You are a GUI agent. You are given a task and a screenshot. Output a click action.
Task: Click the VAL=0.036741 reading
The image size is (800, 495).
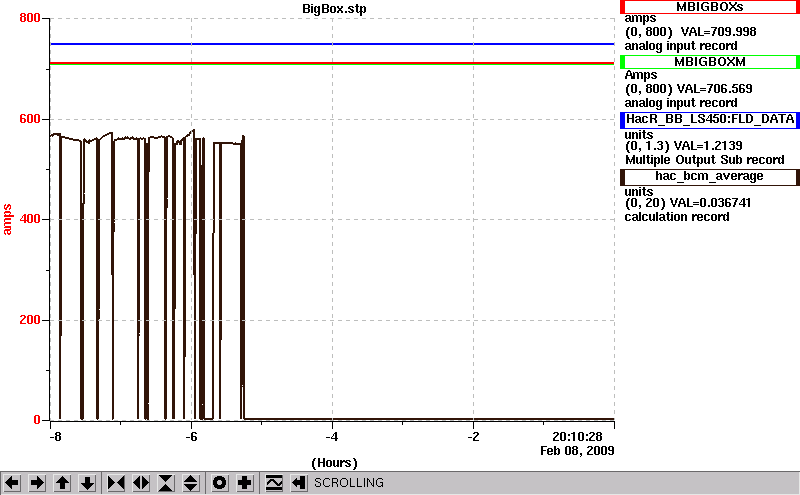click(x=710, y=203)
